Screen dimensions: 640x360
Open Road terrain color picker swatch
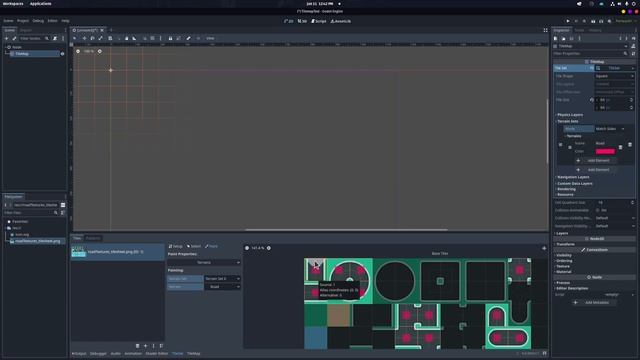tap(605, 151)
